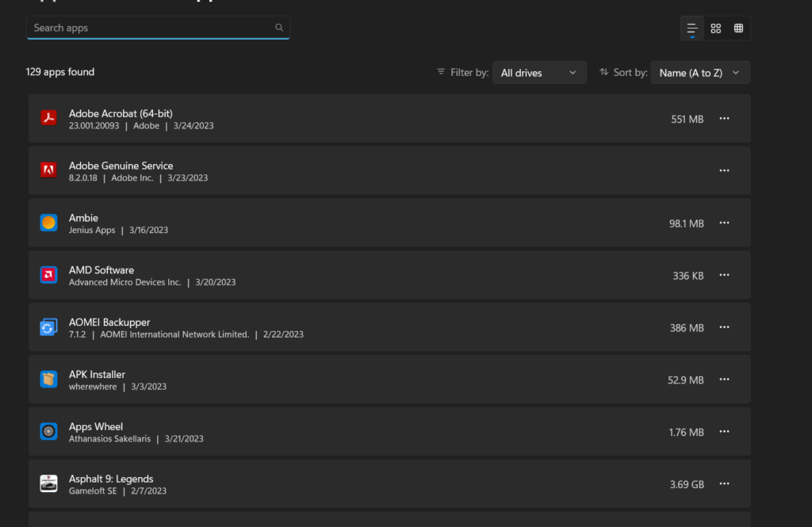Click the APK Installer icon
The width and height of the screenshot is (812, 527).
pyautogui.click(x=48, y=380)
